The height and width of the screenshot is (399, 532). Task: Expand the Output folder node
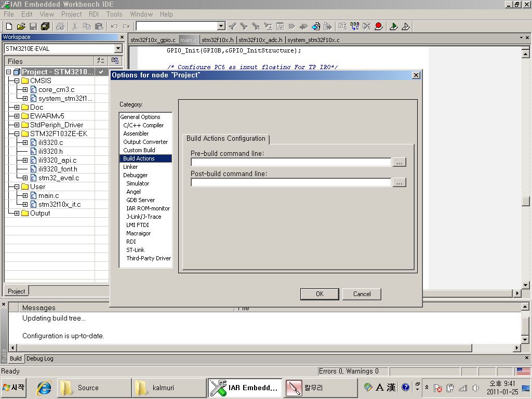tap(17, 213)
